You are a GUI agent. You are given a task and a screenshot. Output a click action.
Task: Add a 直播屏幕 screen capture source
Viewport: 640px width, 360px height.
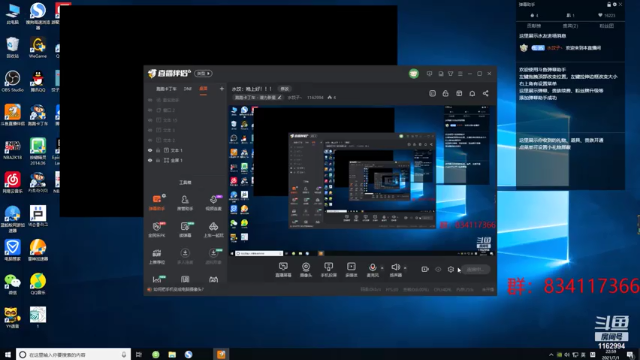click(283, 270)
